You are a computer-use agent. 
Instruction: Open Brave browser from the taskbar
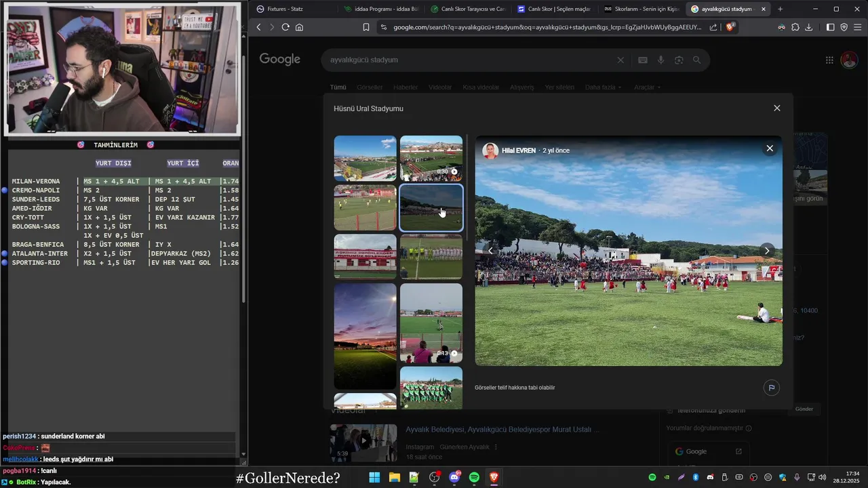point(494,477)
